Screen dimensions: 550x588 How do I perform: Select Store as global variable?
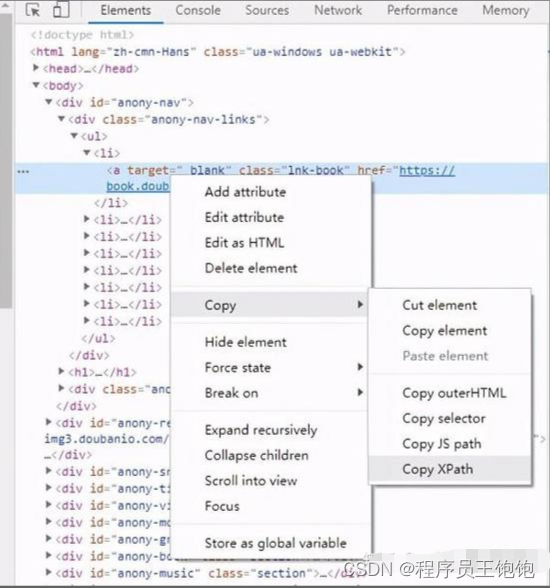pyautogui.click(x=276, y=543)
